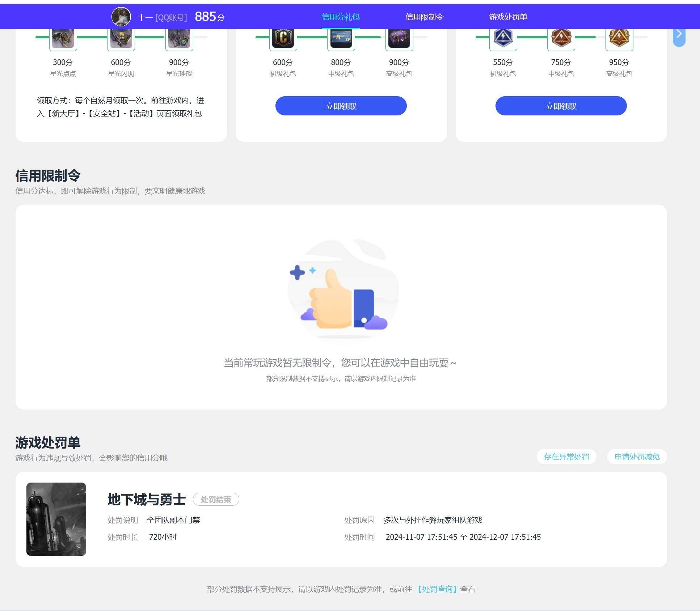Viewport: 700px width, 611px height.
Task: Switch to 信用分礼包 tab
Action: pyautogui.click(x=341, y=17)
